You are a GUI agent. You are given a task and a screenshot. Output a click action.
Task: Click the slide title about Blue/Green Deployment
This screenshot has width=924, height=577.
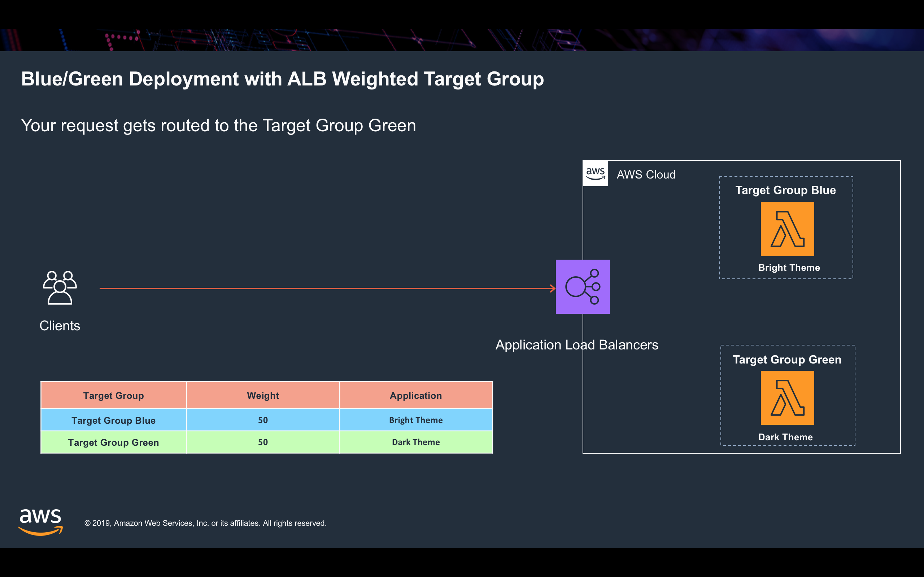point(282,79)
